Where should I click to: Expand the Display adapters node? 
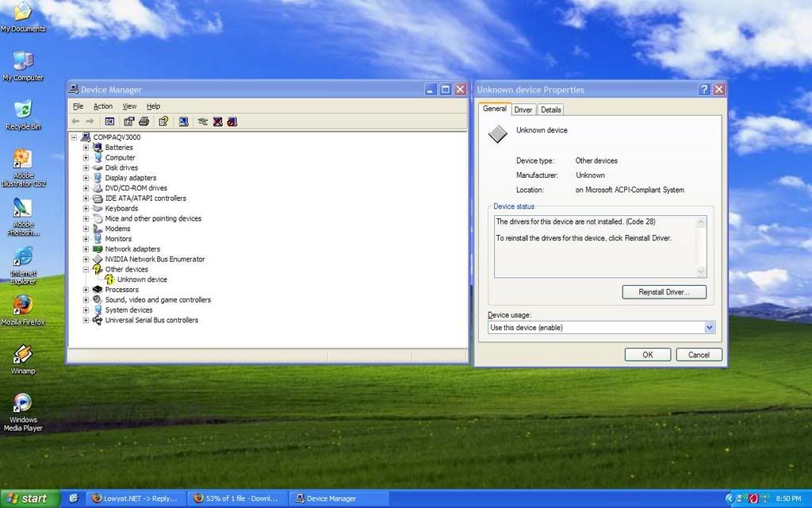pos(86,177)
